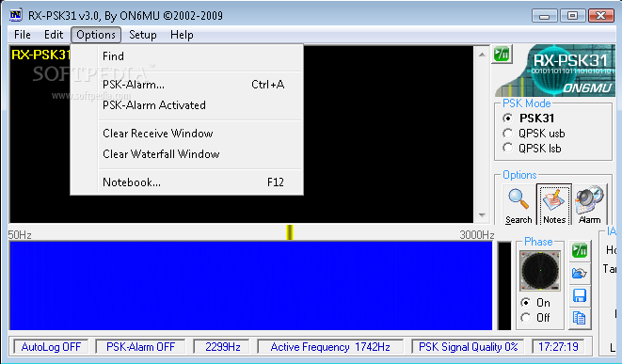
Task: Minimize the RX-PSK31 window
Action: tap(545, 16)
